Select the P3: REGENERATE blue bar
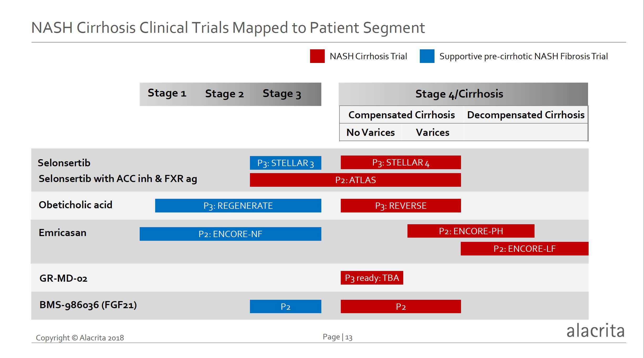 (x=238, y=206)
